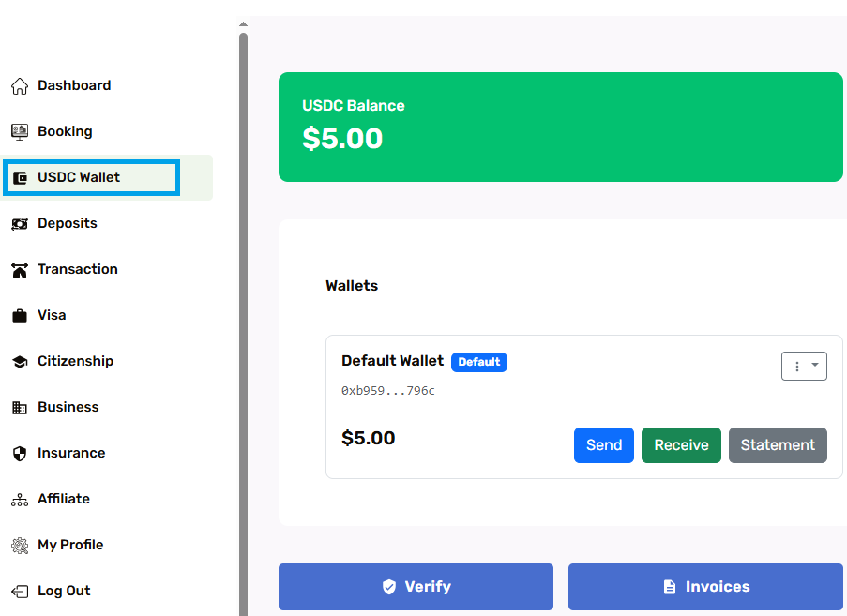
Task: Click the Verify button
Action: coord(416,587)
